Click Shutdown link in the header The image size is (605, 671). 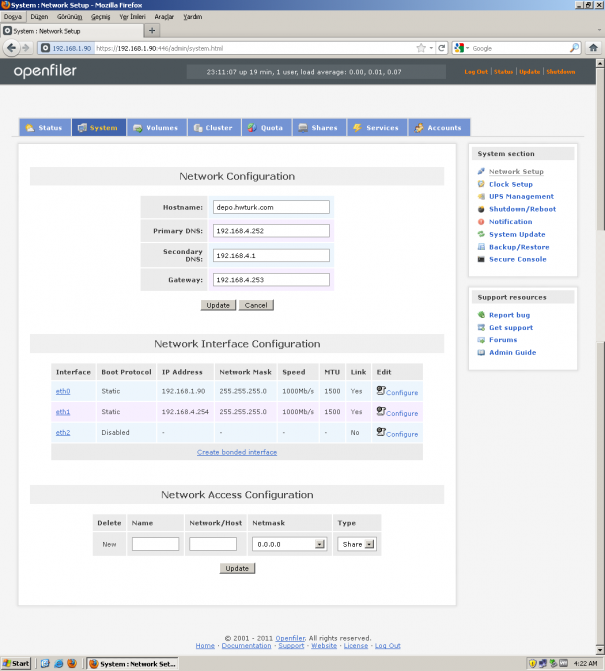click(x=561, y=72)
